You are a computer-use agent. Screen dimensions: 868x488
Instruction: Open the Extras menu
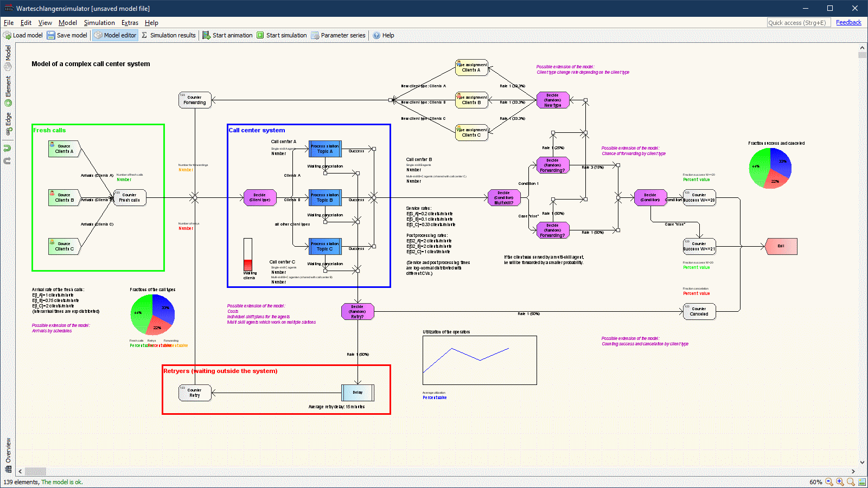(130, 23)
